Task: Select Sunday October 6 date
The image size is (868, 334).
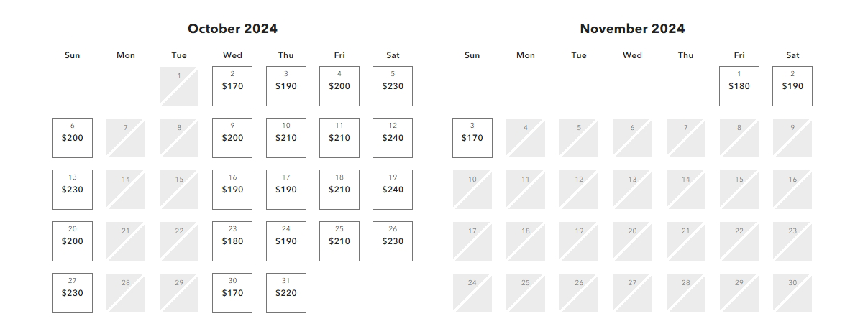Action: 73,138
